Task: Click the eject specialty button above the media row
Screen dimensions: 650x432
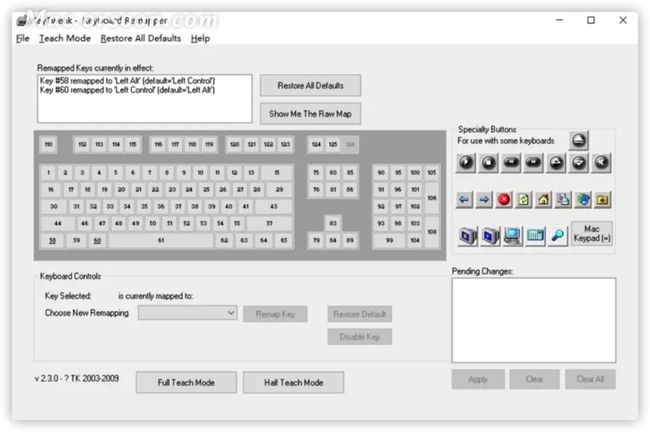Action: (x=579, y=141)
